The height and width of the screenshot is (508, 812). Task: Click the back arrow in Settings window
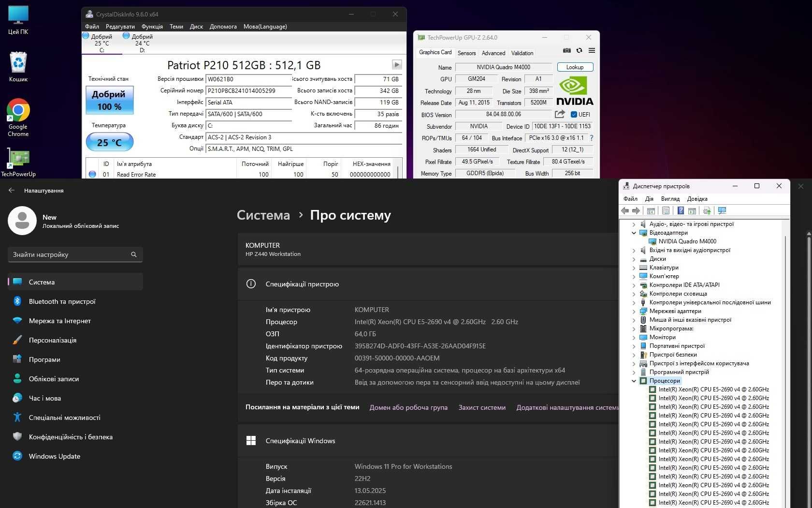(12, 190)
